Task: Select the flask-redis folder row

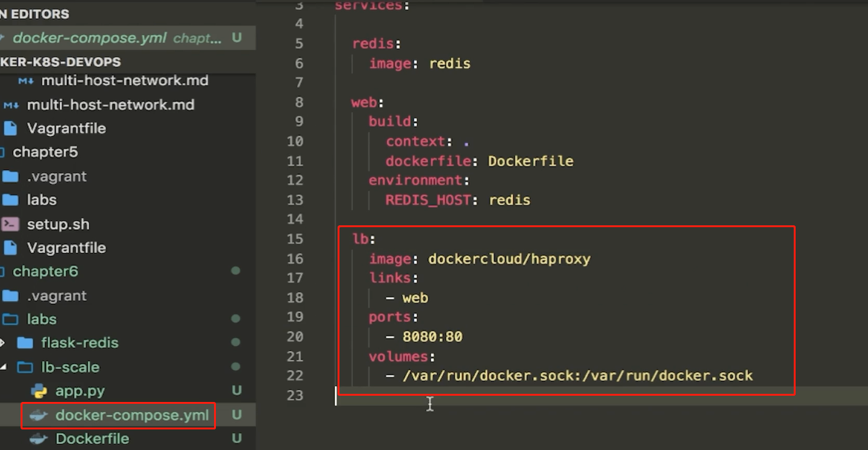Action: (128, 343)
